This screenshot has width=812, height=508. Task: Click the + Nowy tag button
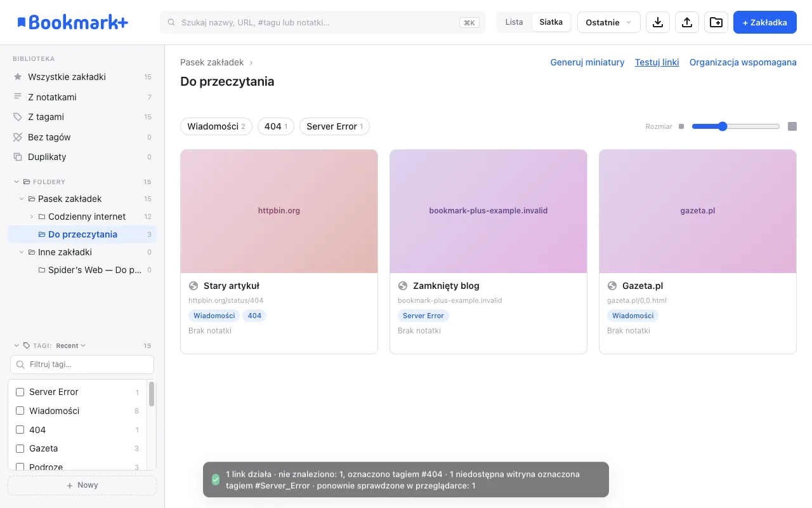pyautogui.click(x=82, y=485)
